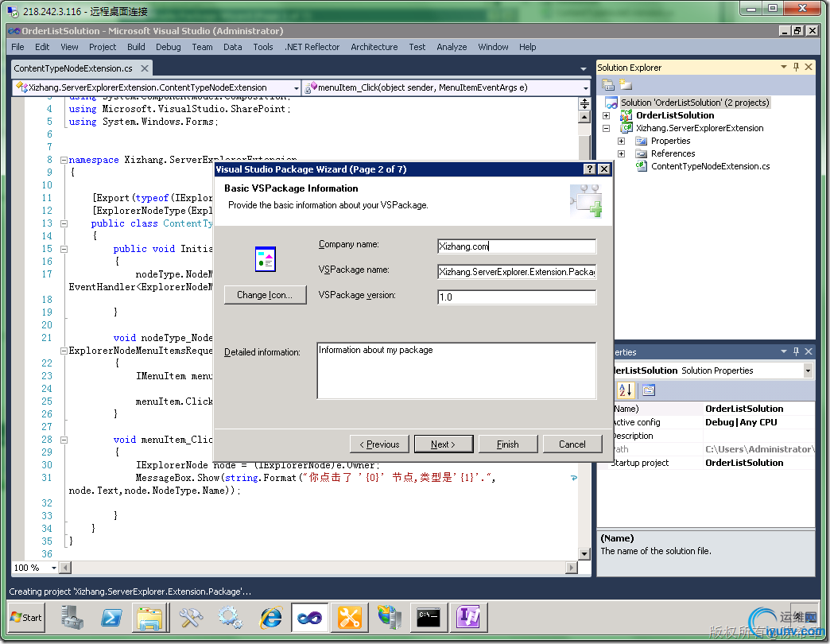Screen dimensions: 830x644
Task: Open PowerShell from taskbar
Action: (111, 618)
